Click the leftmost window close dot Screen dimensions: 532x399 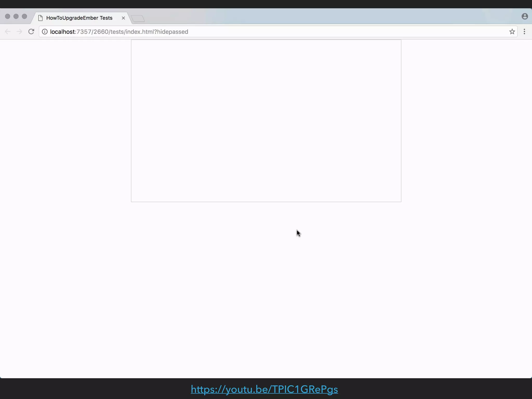[x=8, y=16]
